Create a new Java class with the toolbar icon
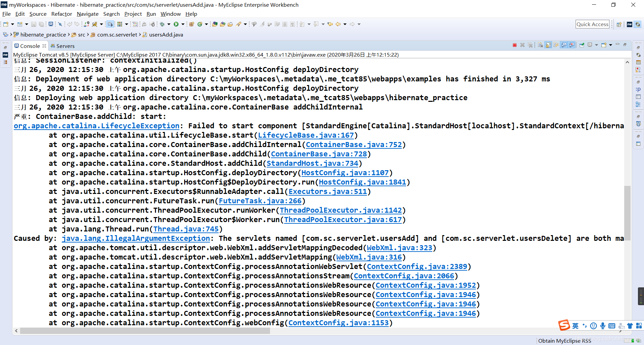644x345 pixels. 200,24
